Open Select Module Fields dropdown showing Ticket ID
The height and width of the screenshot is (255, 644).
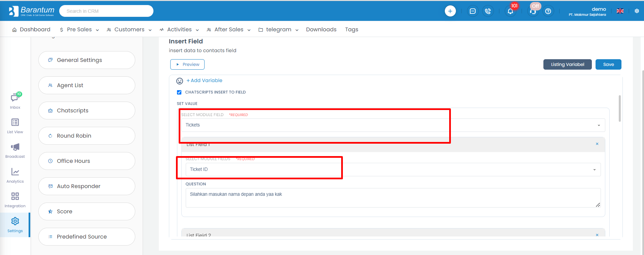pos(393,170)
